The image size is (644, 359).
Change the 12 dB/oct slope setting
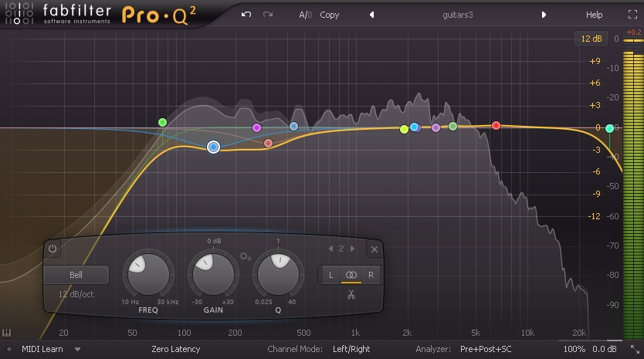(x=76, y=294)
